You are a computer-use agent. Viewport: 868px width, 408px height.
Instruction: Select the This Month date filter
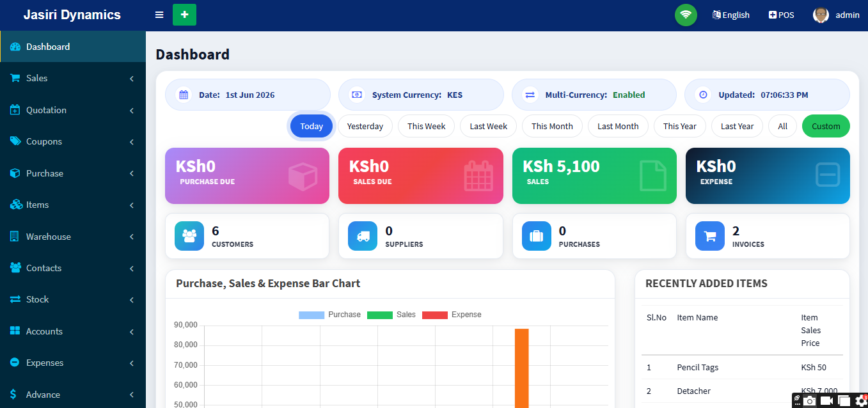click(552, 126)
